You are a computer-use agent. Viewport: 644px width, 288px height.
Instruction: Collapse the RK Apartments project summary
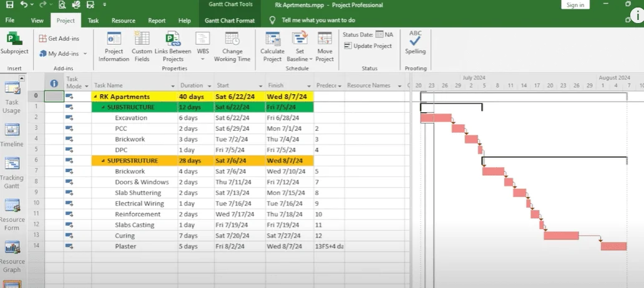[95, 97]
